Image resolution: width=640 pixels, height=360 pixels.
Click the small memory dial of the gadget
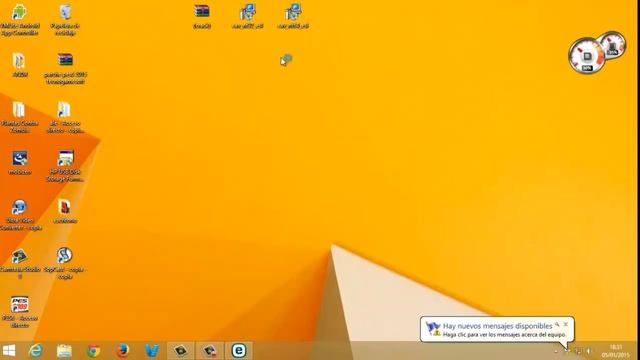coord(613,44)
